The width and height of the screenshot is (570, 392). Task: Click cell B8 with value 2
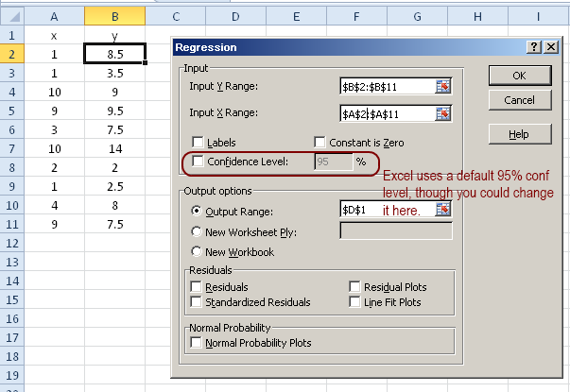point(115,167)
